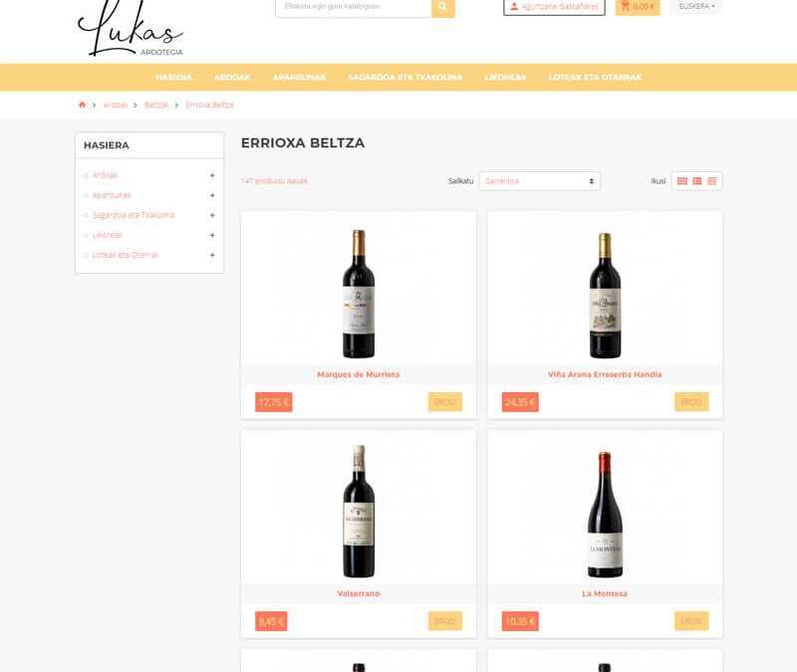This screenshot has width=797, height=672.
Task: Open the Viña Arana Erreserba Handia link
Action: (605, 374)
